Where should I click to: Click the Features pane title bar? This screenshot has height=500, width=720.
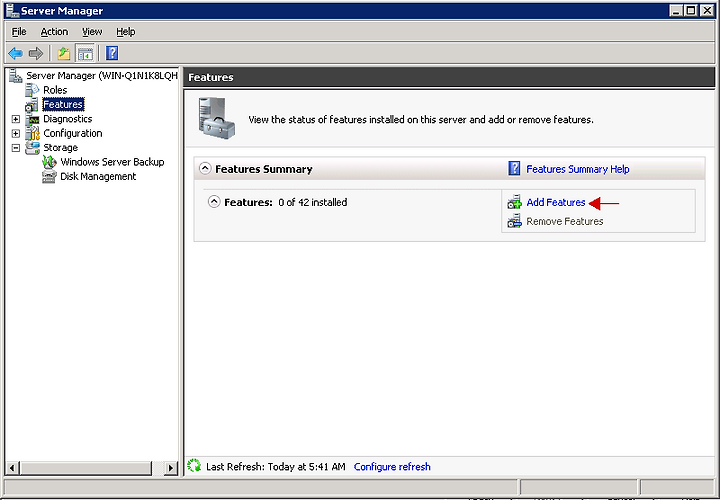449,77
